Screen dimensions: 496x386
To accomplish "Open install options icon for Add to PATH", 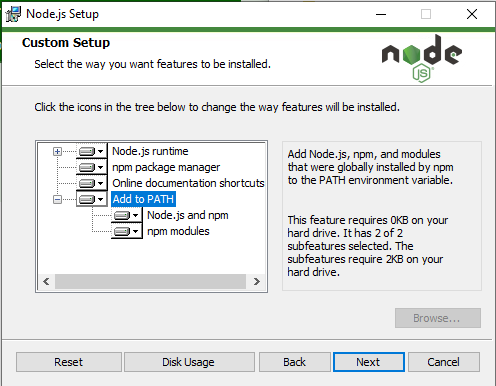I will pyautogui.click(x=92, y=199).
